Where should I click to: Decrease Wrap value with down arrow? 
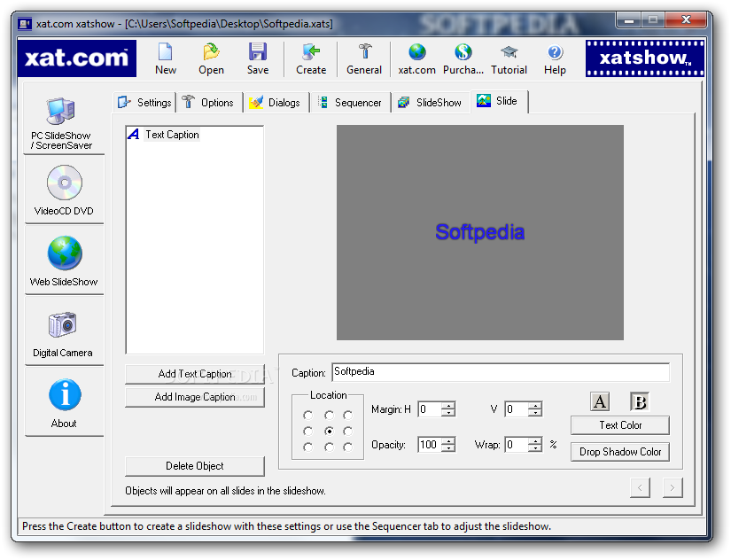click(535, 448)
